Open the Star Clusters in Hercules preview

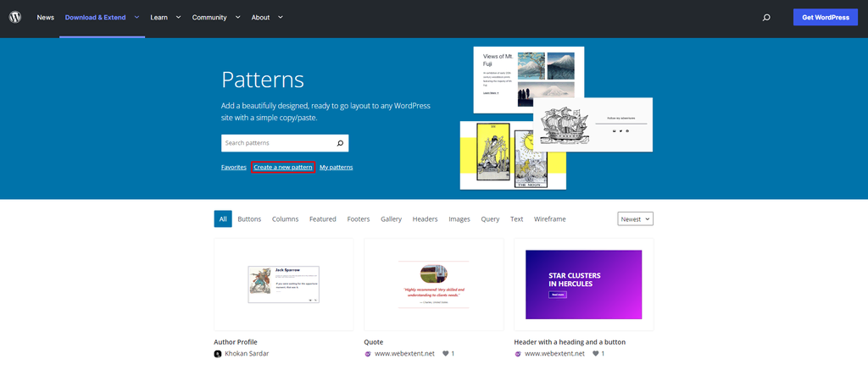click(x=583, y=284)
